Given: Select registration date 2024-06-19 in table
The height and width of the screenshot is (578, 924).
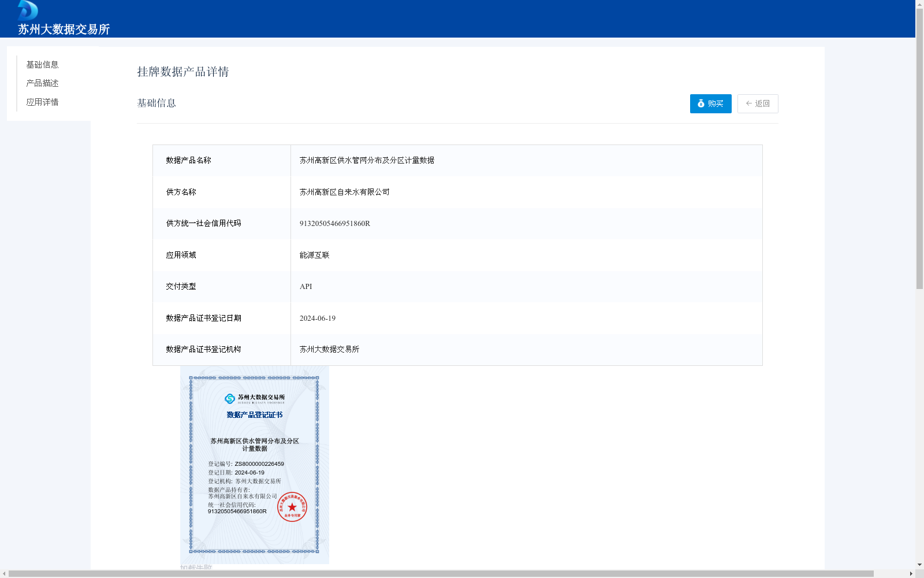Looking at the screenshot, I should point(318,318).
